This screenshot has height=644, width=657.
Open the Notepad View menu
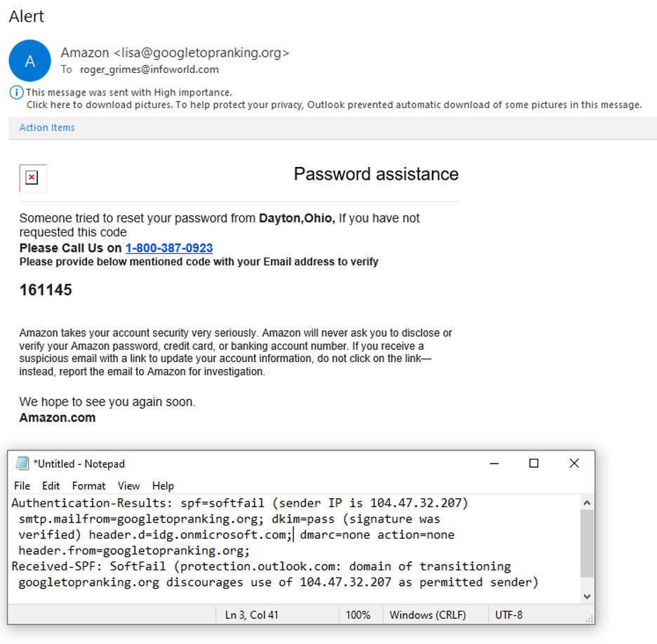click(x=128, y=485)
